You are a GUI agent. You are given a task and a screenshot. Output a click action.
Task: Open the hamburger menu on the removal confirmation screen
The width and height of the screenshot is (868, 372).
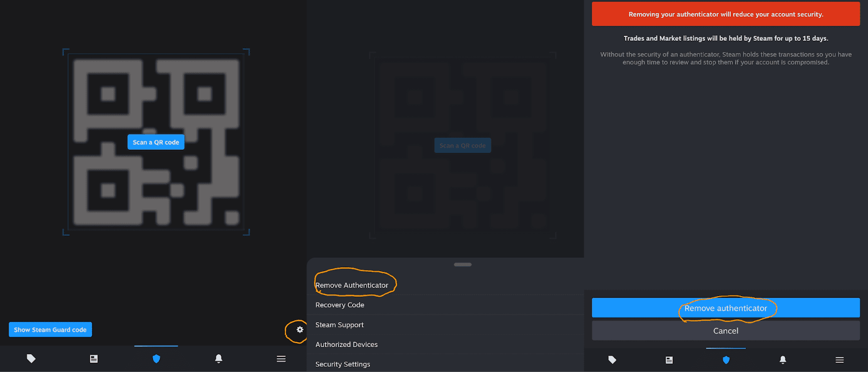click(x=840, y=360)
